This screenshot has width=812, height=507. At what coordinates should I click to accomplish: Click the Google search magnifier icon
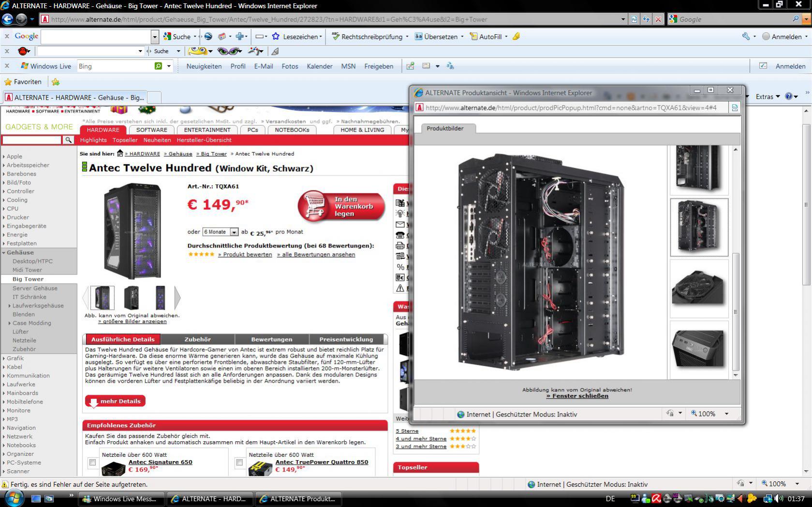[x=796, y=19]
